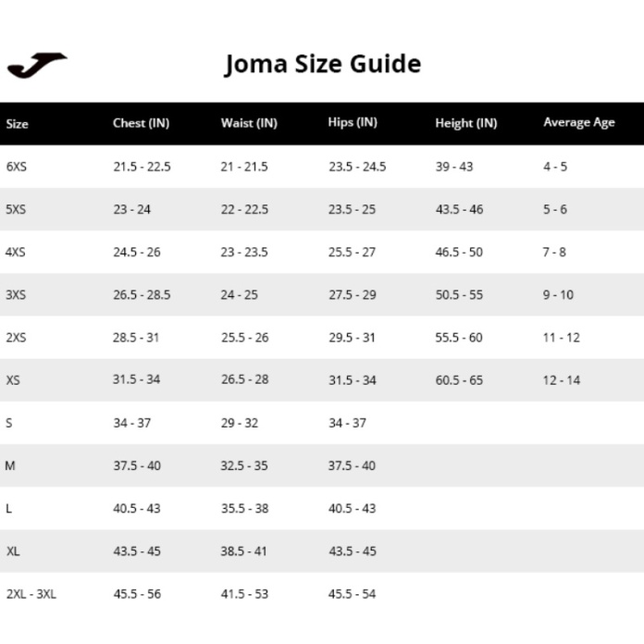Screen dimensions: 644x644
Task: Click the 6XS size row label
Action: tap(16, 167)
